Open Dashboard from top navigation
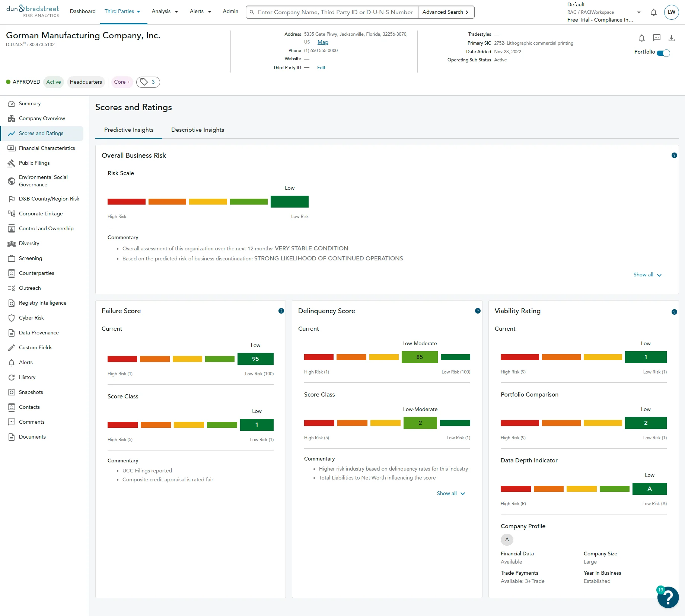Viewport: 685px width, 616px height. pyautogui.click(x=83, y=12)
